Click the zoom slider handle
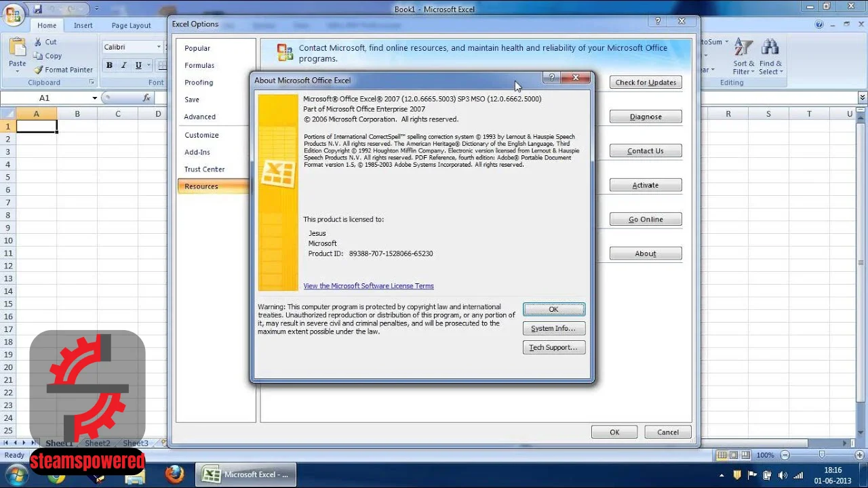The height and width of the screenshot is (488, 868). [x=822, y=455]
